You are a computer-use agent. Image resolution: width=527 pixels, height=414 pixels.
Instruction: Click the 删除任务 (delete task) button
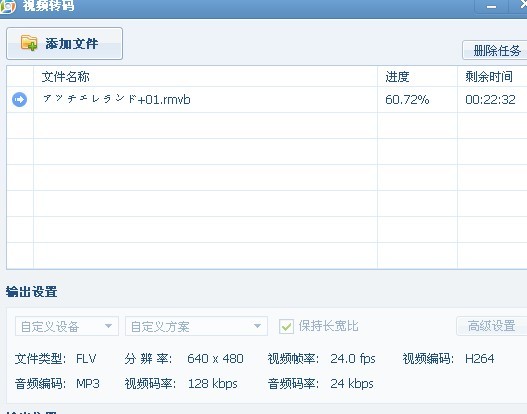(x=495, y=50)
